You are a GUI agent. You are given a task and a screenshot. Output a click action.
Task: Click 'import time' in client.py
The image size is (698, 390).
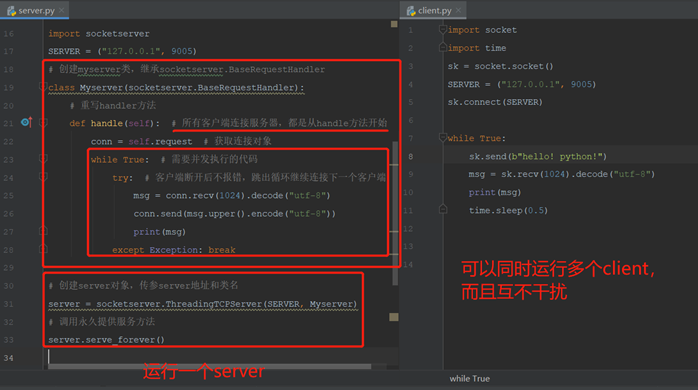(477, 48)
